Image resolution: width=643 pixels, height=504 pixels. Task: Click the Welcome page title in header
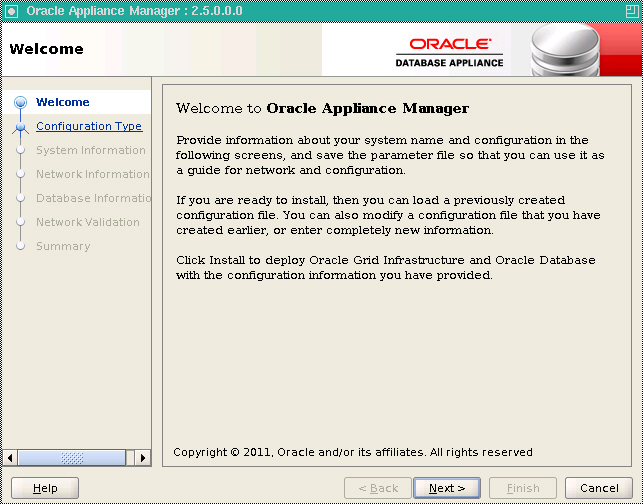(46, 49)
